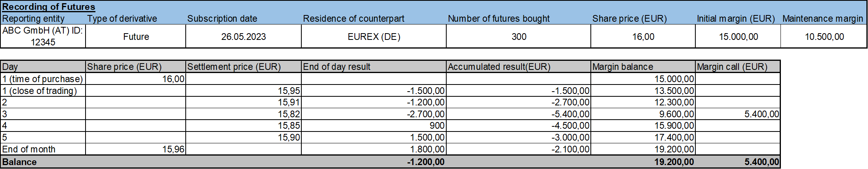Click the bold "Balance" total row label
The width and height of the screenshot is (868, 169).
click(x=19, y=162)
